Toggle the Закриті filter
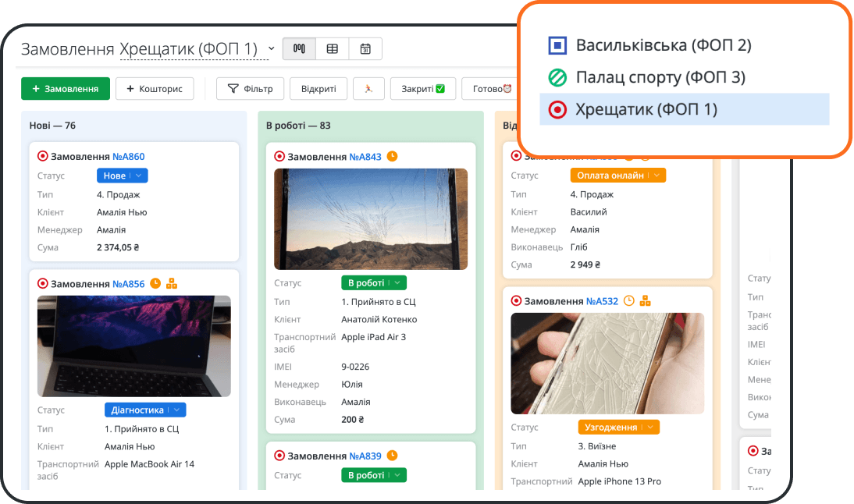This screenshot has height=504, width=854. [423, 89]
